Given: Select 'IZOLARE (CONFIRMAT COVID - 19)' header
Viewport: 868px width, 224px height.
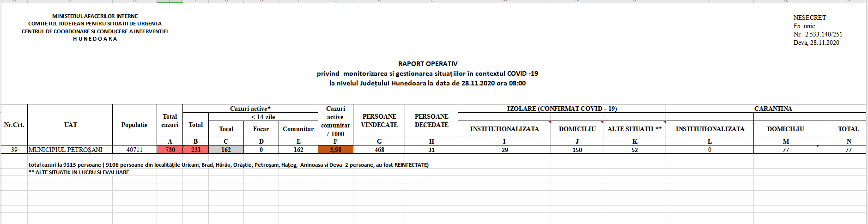Looking at the screenshot, I should [x=562, y=109].
